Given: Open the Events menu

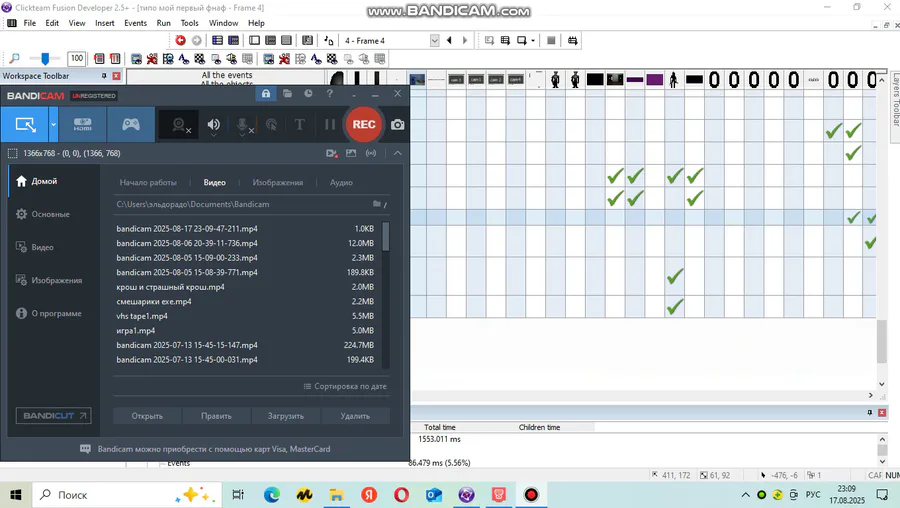Looking at the screenshot, I should 135,23.
